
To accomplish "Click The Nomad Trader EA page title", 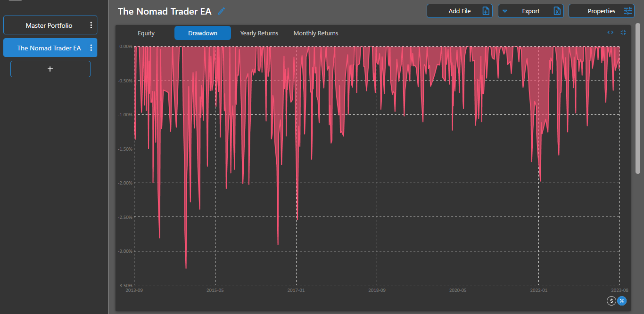I will (x=165, y=11).
